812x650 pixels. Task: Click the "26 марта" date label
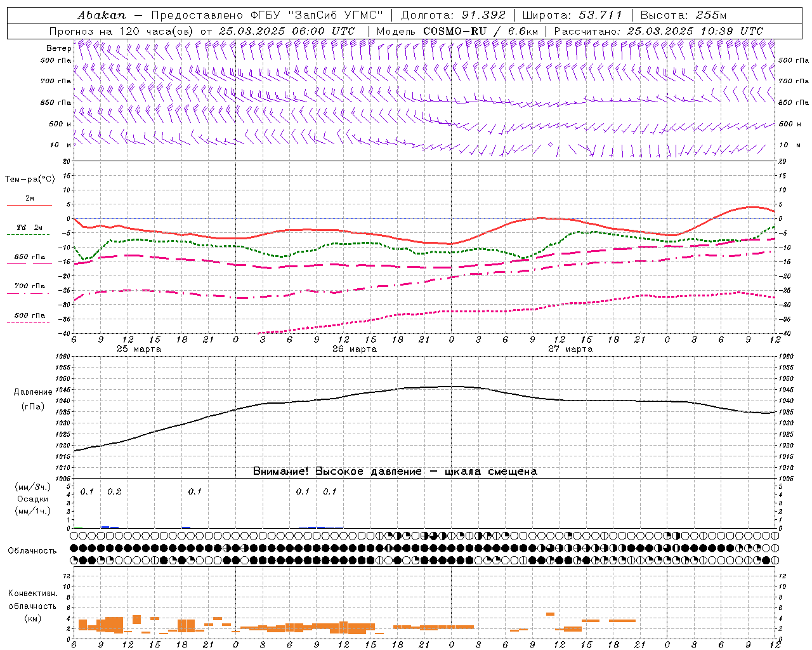coord(355,349)
